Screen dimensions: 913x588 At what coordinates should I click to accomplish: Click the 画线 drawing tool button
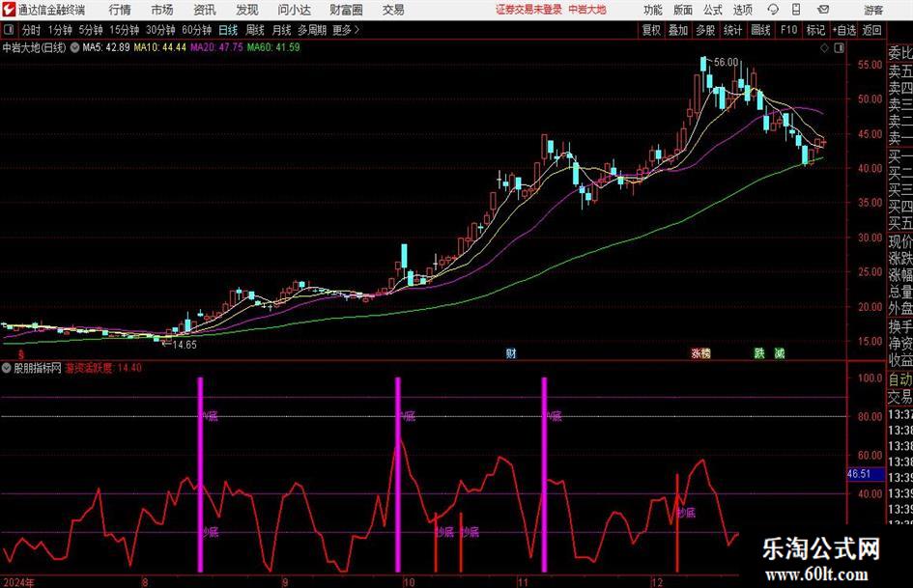click(760, 30)
